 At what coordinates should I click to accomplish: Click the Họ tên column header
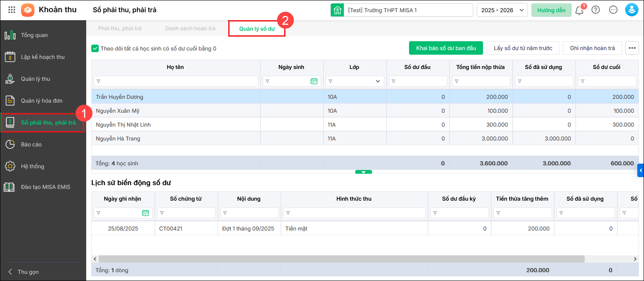pyautogui.click(x=176, y=67)
